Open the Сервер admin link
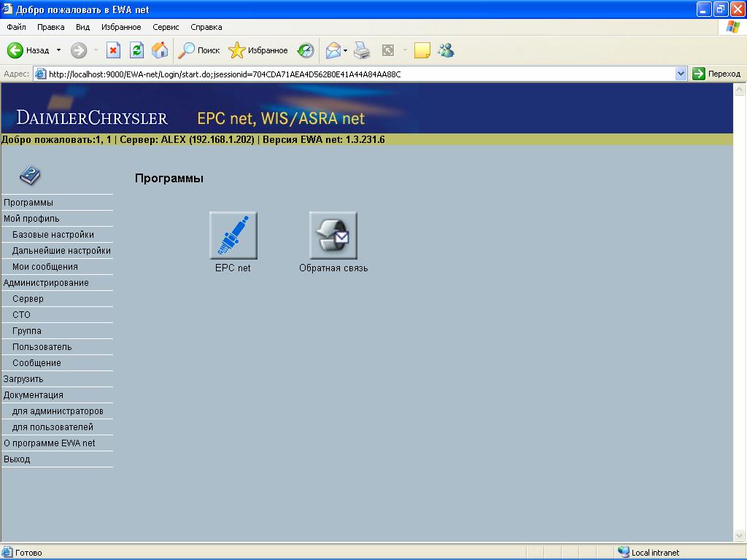 28,298
